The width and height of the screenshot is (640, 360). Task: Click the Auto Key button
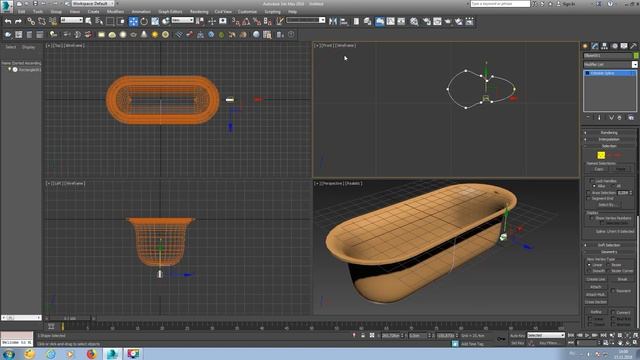point(517,336)
